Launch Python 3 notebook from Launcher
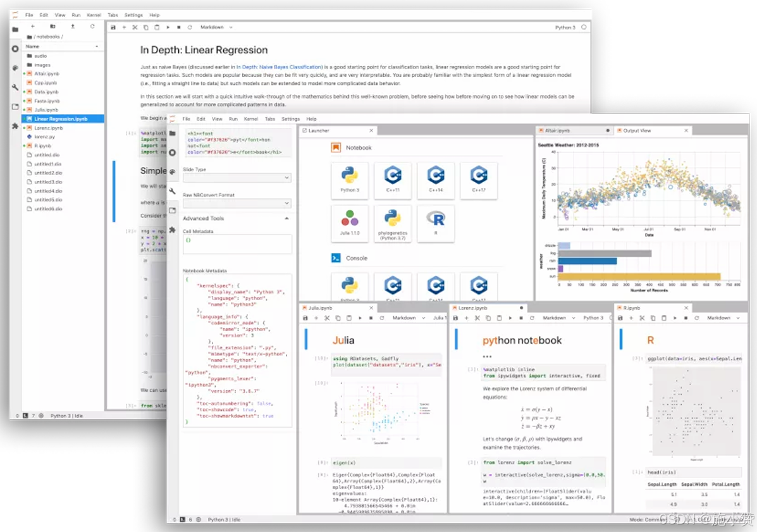The height and width of the screenshot is (532, 757). click(x=350, y=180)
